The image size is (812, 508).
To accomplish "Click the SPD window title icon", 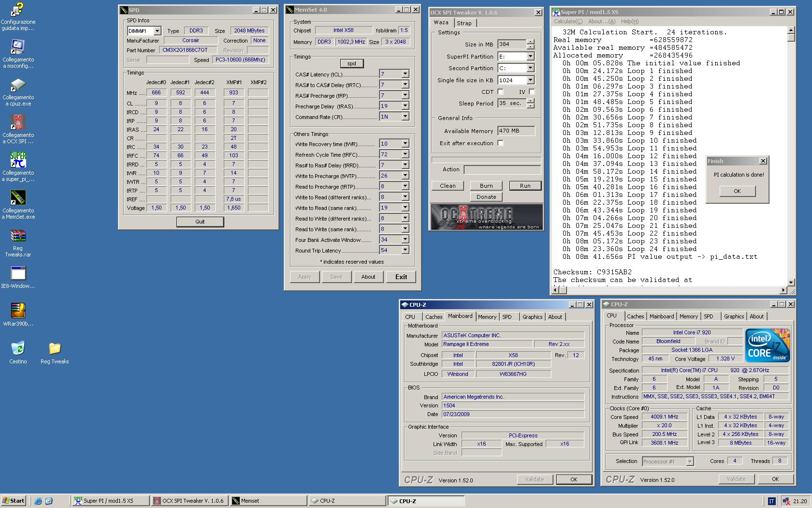I will pyautogui.click(x=124, y=10).
